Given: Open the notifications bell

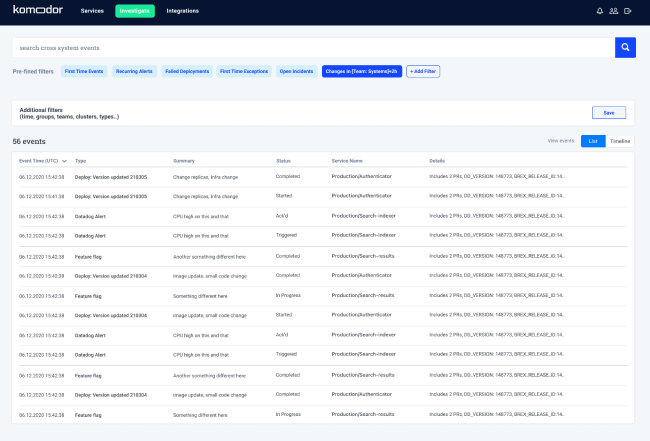Looking at the screenshot, I should (599, 11).
